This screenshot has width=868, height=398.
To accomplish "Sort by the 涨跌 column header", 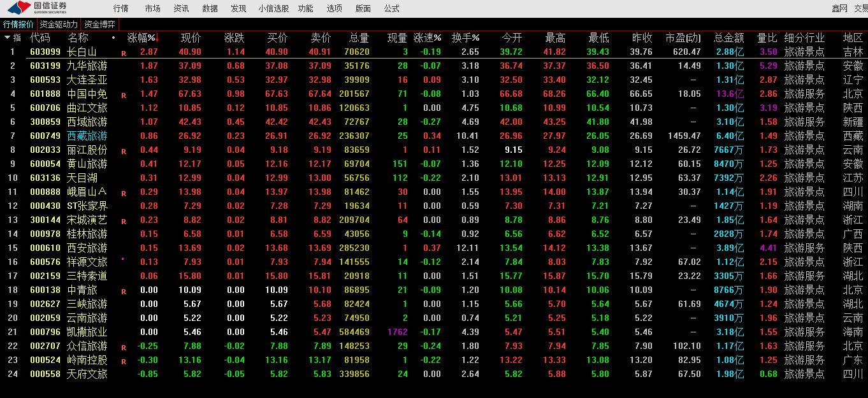I will coord(234,38).
